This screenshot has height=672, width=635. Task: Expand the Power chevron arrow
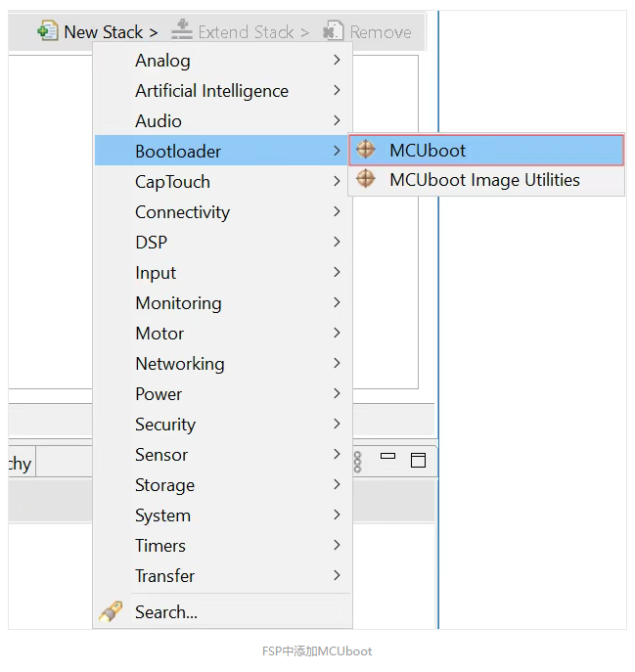pyautogui.click(x=337, y=393)
